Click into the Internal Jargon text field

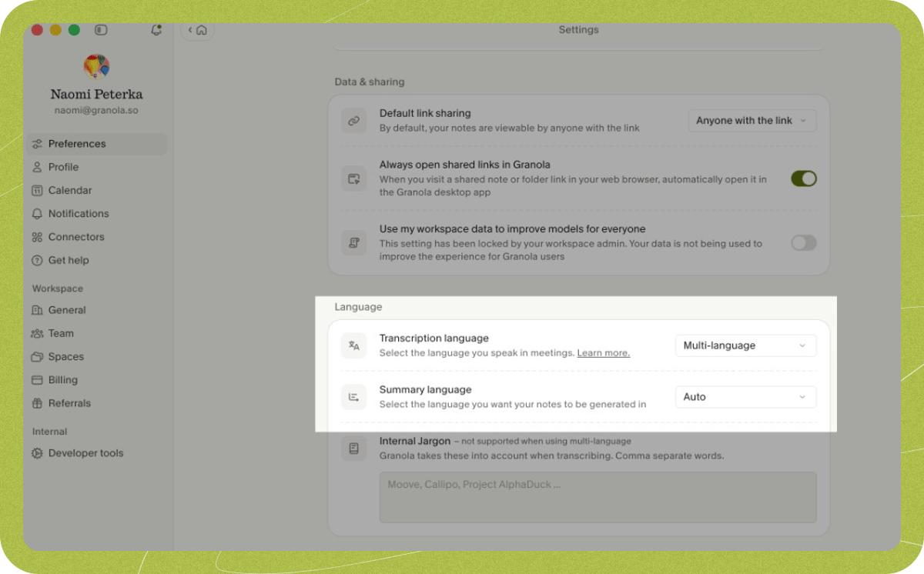[x=598, y=498]
